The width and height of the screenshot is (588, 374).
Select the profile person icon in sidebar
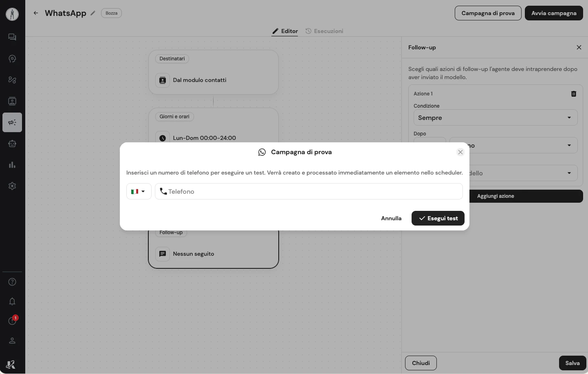(12, 341)
